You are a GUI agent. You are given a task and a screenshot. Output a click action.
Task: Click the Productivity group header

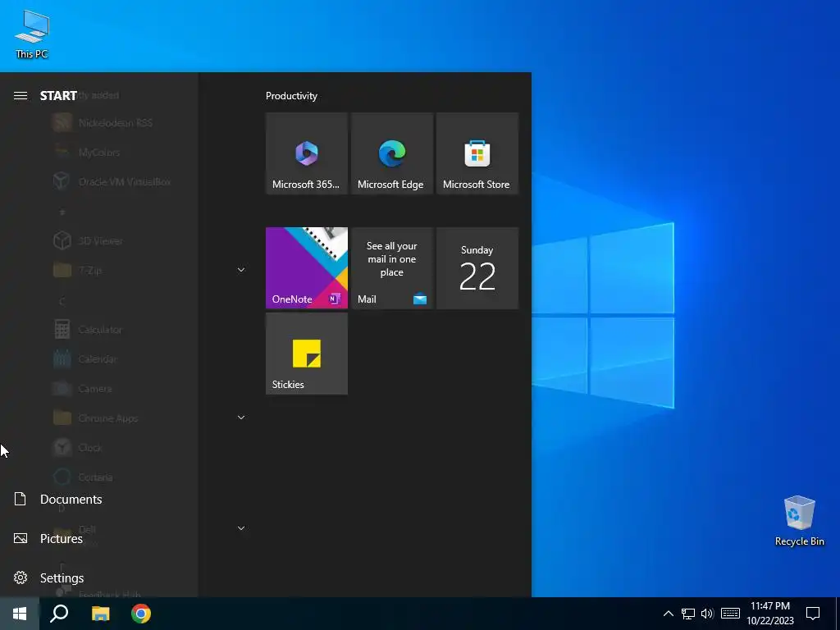(291, 96)
